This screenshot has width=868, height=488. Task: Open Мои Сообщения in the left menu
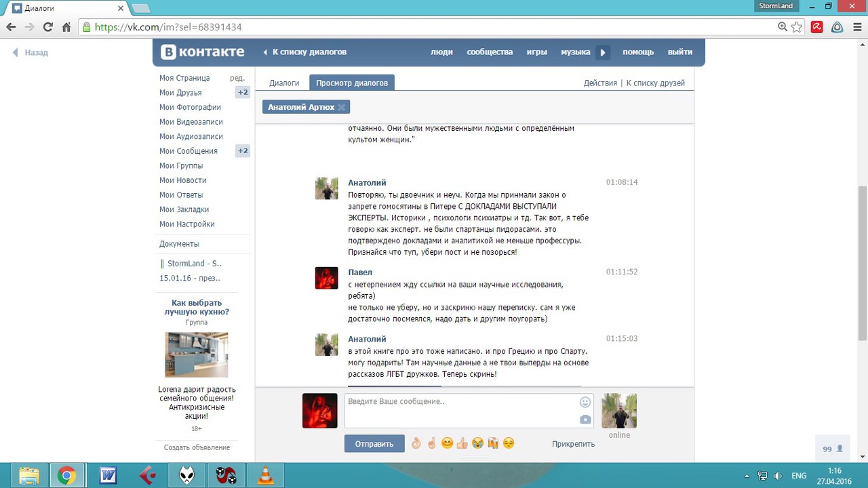[x=189, y=151]
